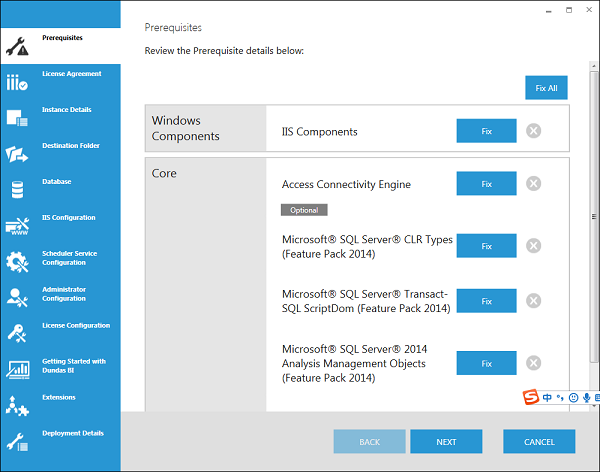This screenshot has height=472, width=600.
Task: Click the failed status icon for IIS Components
Action: 533,131
